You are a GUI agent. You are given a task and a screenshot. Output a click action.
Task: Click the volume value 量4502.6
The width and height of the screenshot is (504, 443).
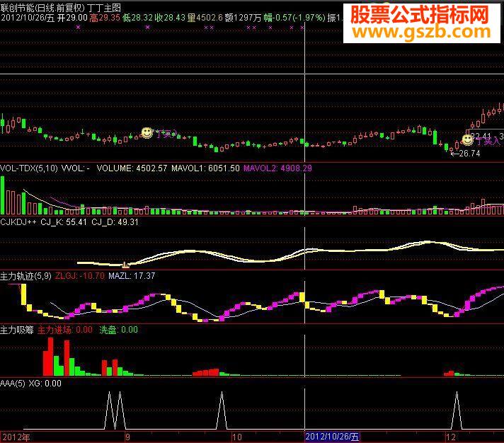205,18
